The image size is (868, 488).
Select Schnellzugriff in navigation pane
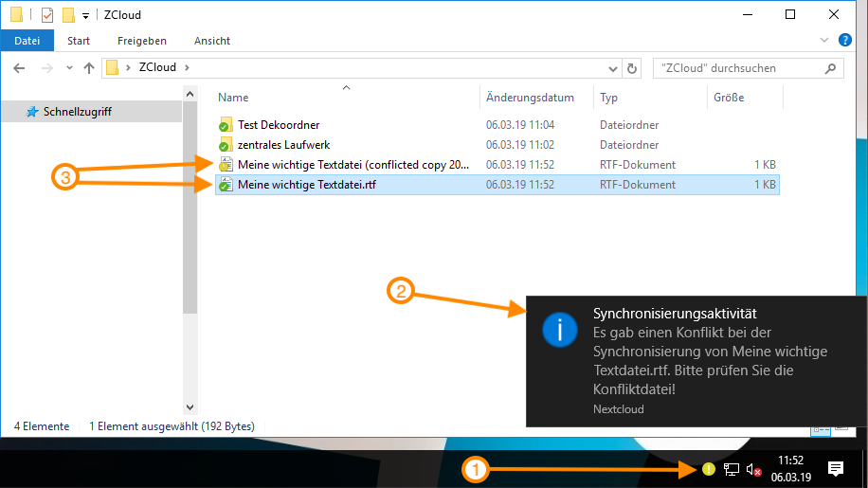pos(91,112)
